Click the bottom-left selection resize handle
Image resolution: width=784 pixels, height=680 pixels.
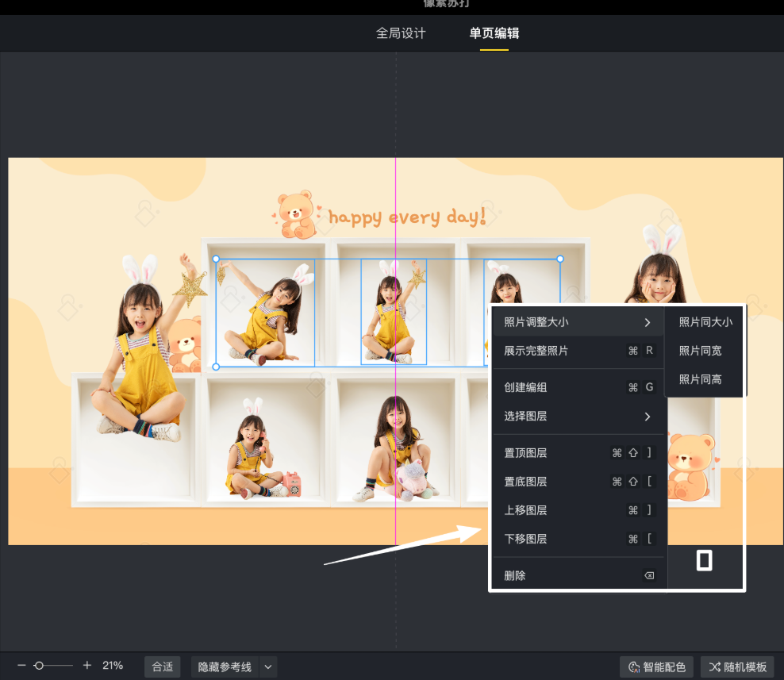pyautogui.click(x=216, y=367)
